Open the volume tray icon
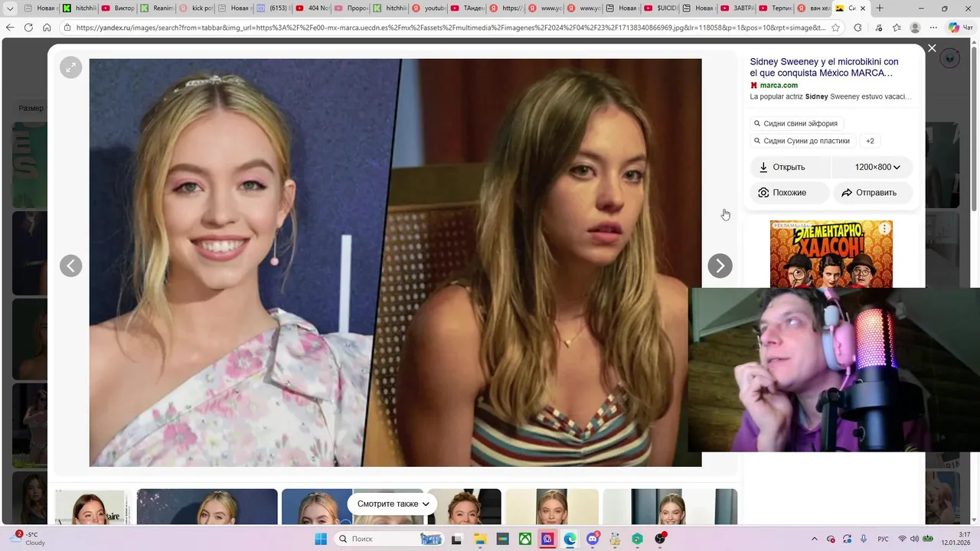The width and height of the screenshot is (980, 551). [x=916, y=539]
